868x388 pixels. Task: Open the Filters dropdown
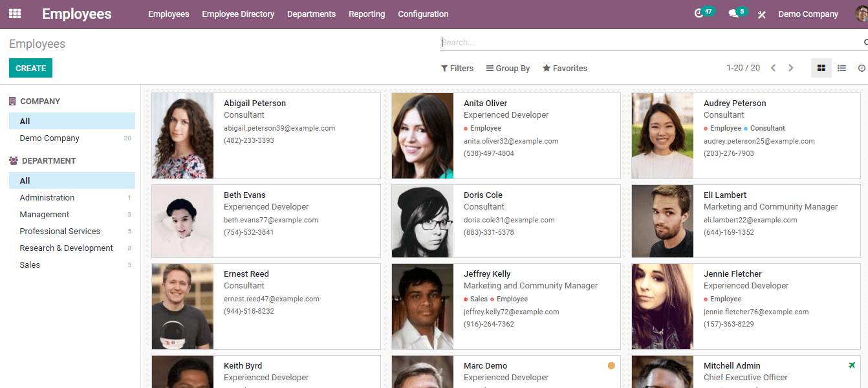click(457, 69)
